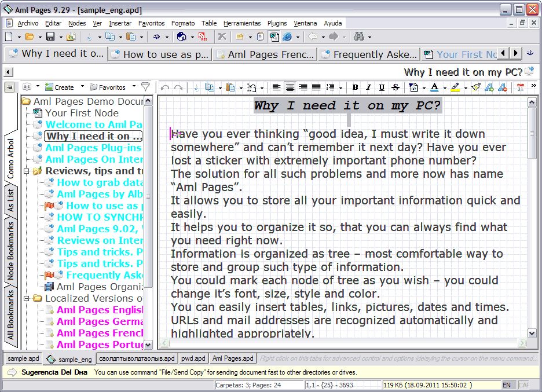Click the filter funnel icon in the tree toolbar
542x392 pixels.
tap(145, 87)
